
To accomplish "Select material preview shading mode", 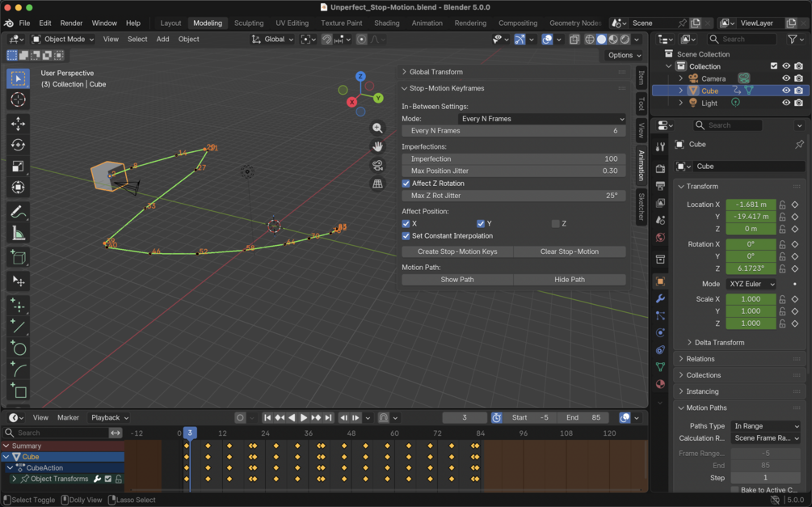I will [614, 40].
